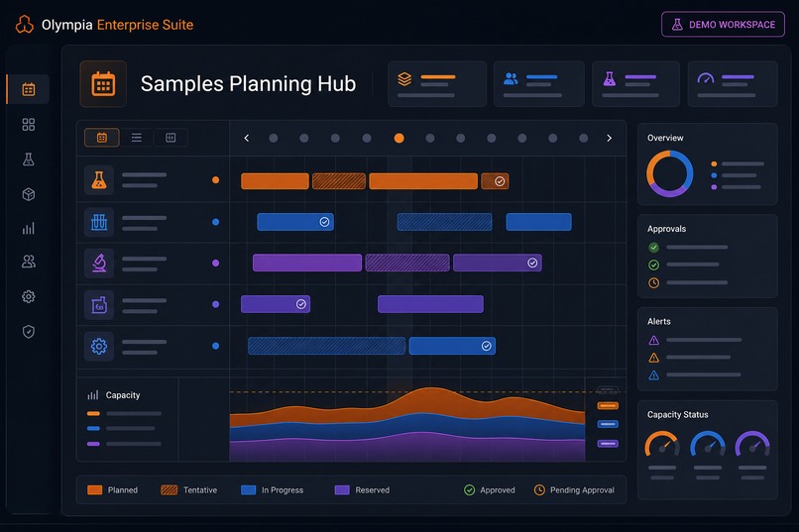Open the users icon in sidebar
Screen dimensions: 799x532
(29, 262)
